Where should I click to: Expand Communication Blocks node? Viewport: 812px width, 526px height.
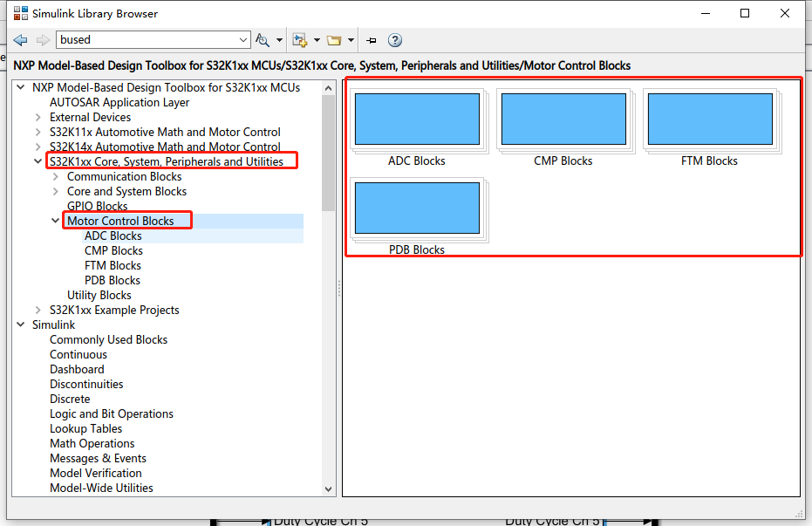point(56,176)
